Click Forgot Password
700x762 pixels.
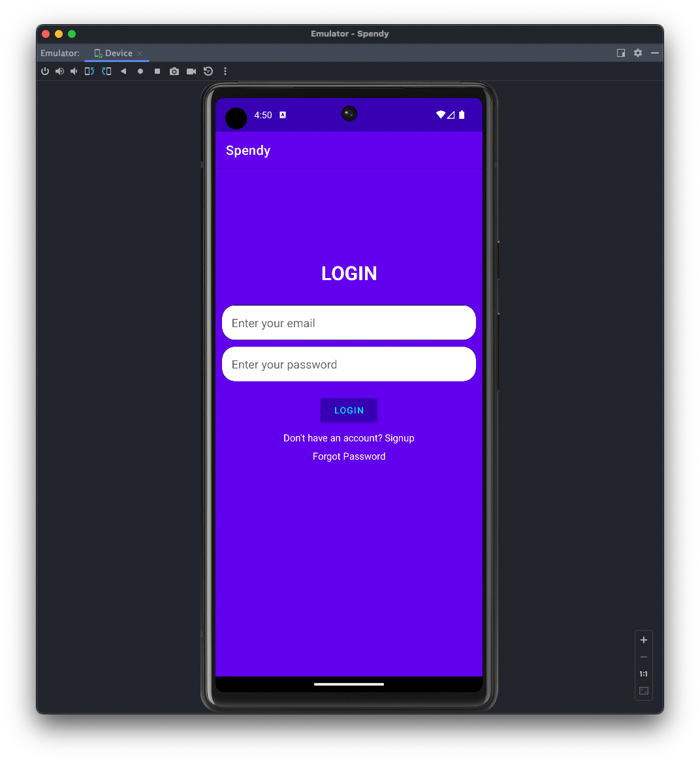(349, 456)
